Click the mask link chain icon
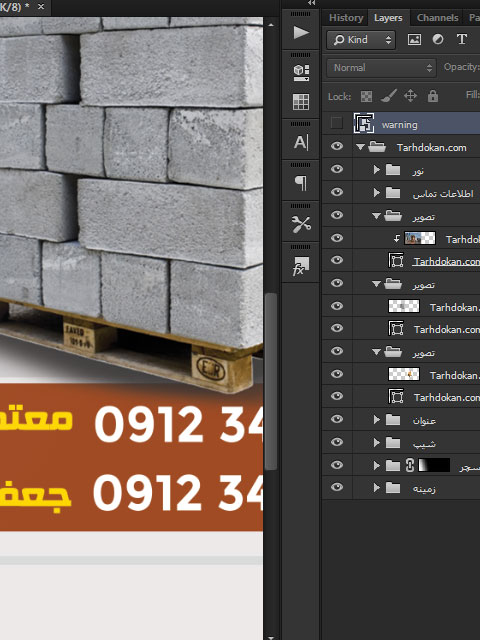Viewport: 480px width, 640px height. coord(410,465)
